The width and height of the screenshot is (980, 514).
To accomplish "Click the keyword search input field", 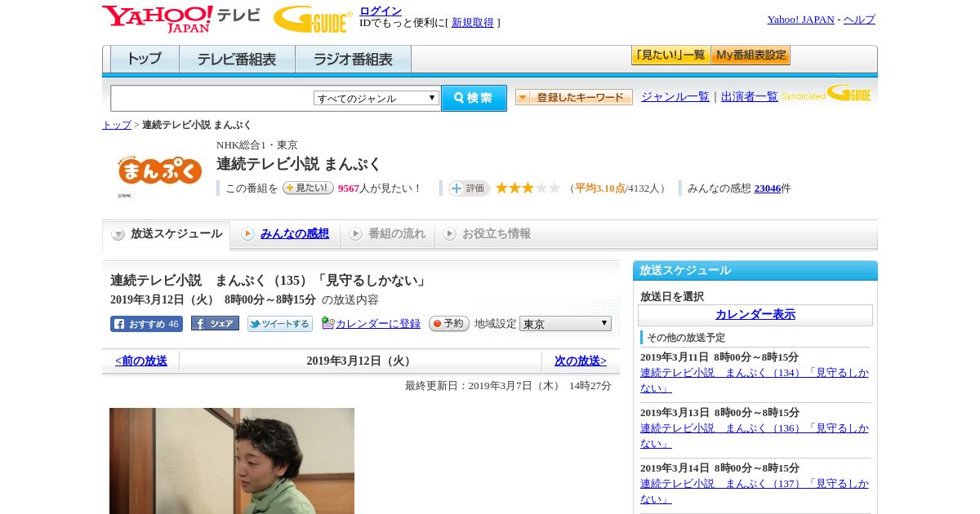I will pos(212,98).
